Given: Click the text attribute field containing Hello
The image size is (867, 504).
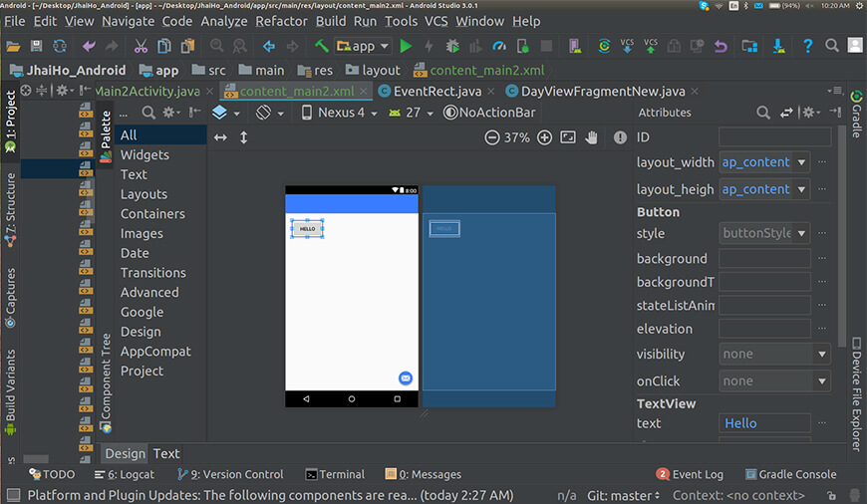Looking at the screenshot, I should pos(764,423).
